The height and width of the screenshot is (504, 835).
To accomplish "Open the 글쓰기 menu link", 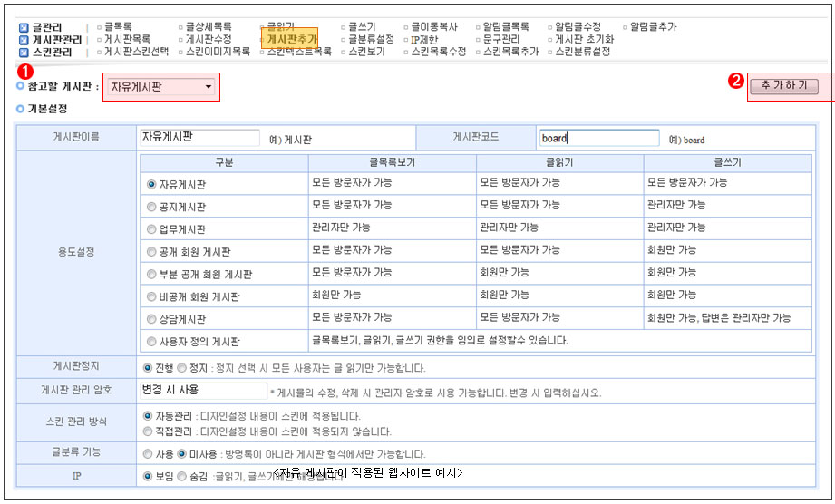I will [362, 27].
